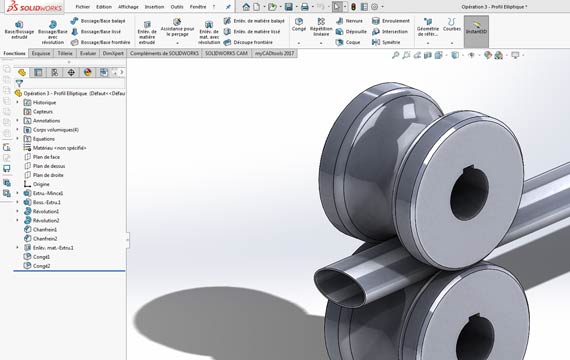The width and height of the screenshot is (570, 360).
Task: Switch to SOLIDWORKS CAM tab
Action: click(226, 53)
